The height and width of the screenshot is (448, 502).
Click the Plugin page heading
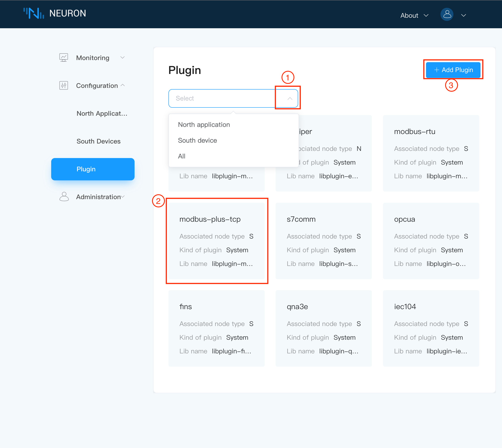click(185, 70)
